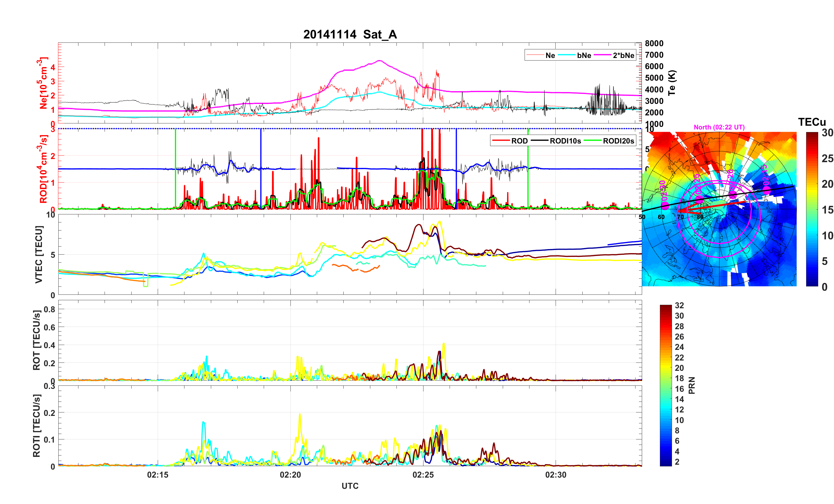The height and width of the screenshot is (504, 834).
Task: Click the red ROD legend line sample
Action: point(501,141)
